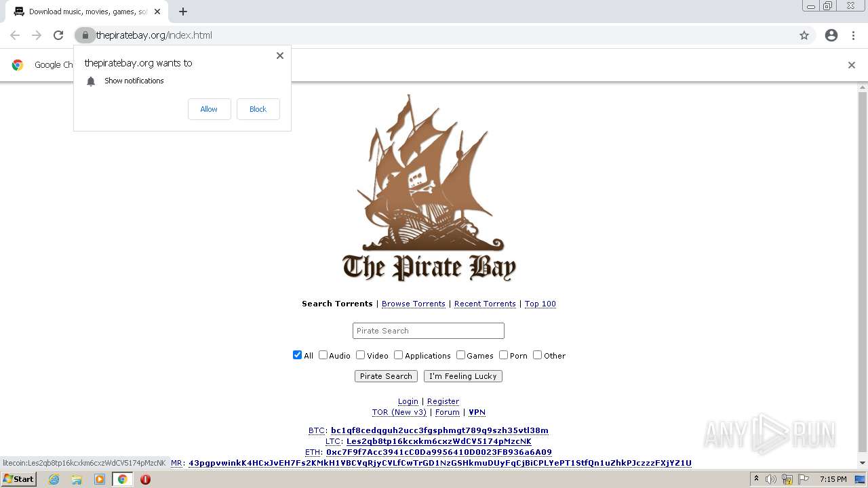Open the Opera icon in taskbar

pyautogui.click(x=145, y=479)
